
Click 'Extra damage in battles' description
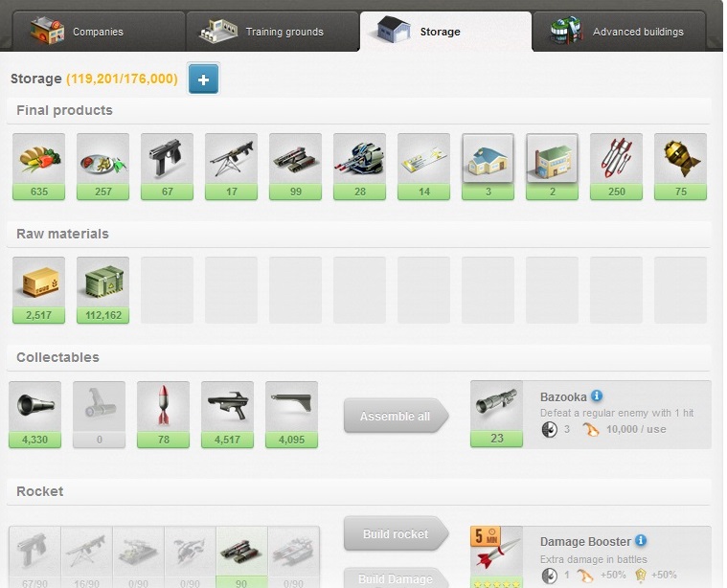(594, 559)
